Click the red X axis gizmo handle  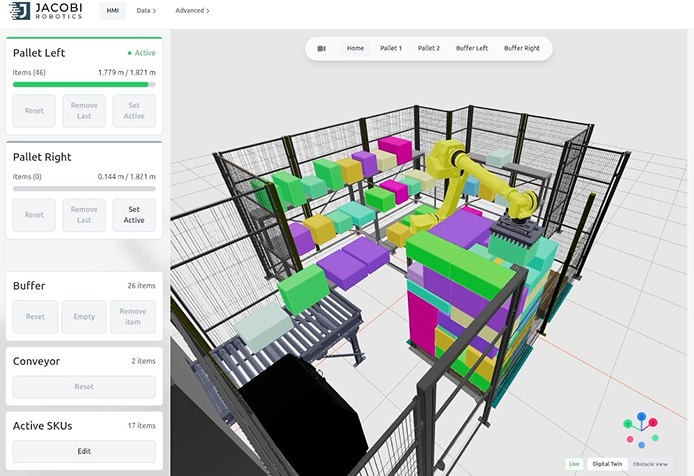click(653, 422)
